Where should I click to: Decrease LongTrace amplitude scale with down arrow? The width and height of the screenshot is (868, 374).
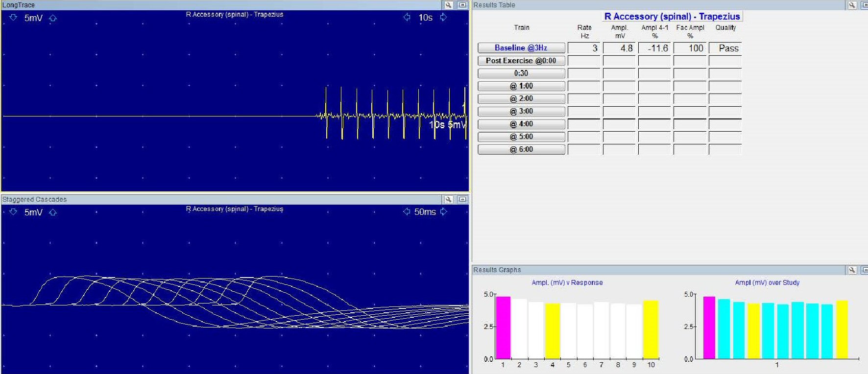coord(13,18)
